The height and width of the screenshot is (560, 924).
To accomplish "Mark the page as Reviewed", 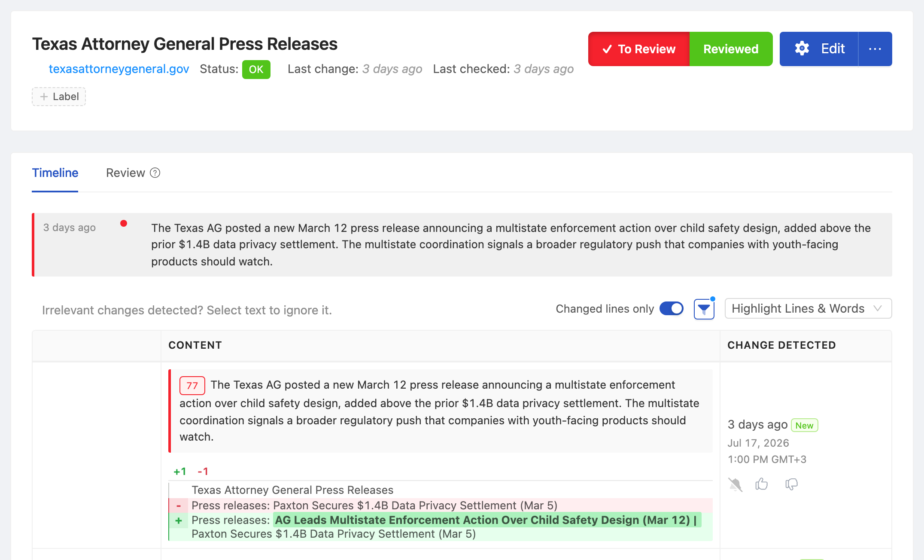I will coord(731,49).
